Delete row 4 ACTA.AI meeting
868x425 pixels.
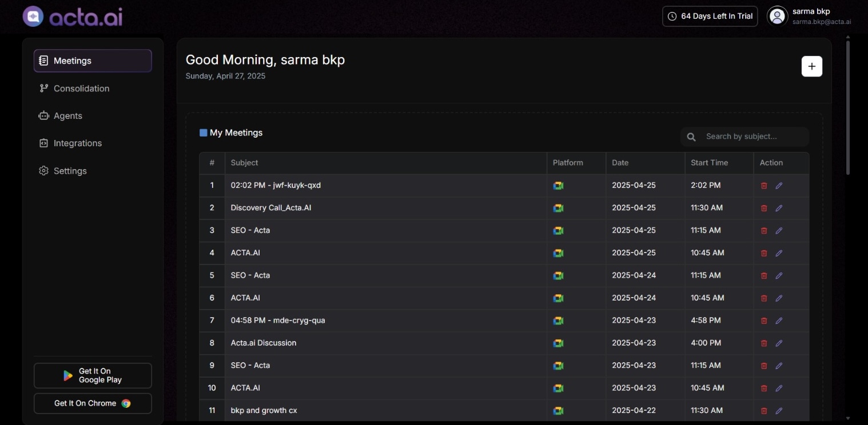[764, 253]
